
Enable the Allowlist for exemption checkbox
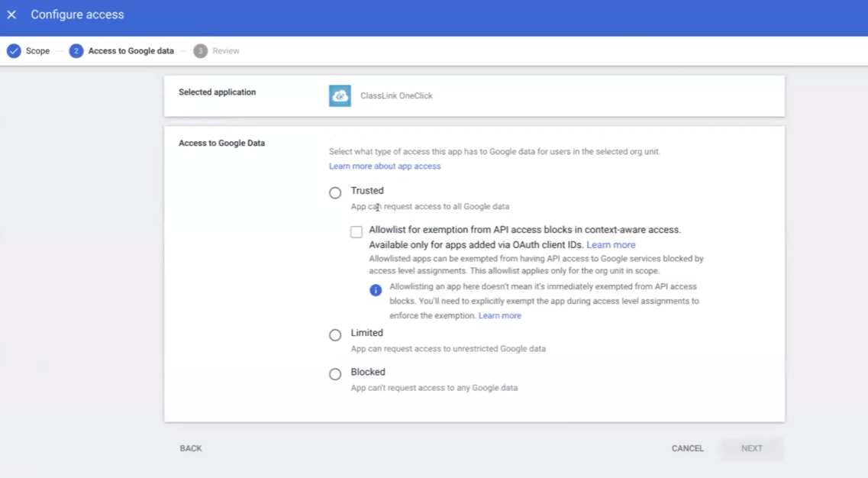357,232
